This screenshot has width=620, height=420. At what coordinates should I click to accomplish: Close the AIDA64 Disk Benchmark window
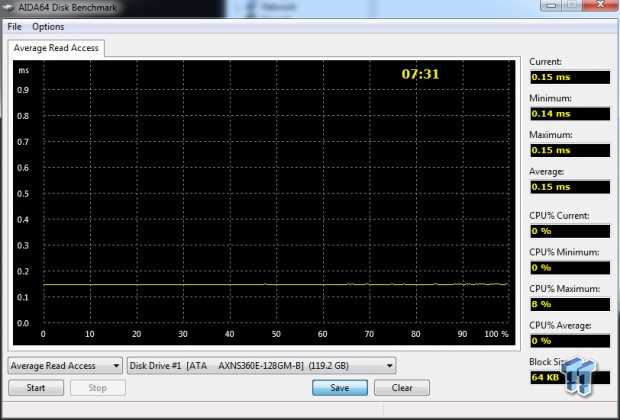click(601, 5)
